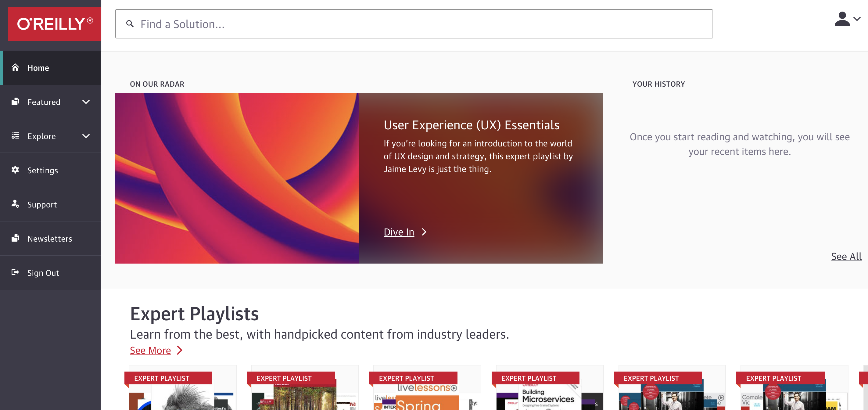Click the O'Reilly logo
Screen dimensions: 868x410
pos(54,23)
